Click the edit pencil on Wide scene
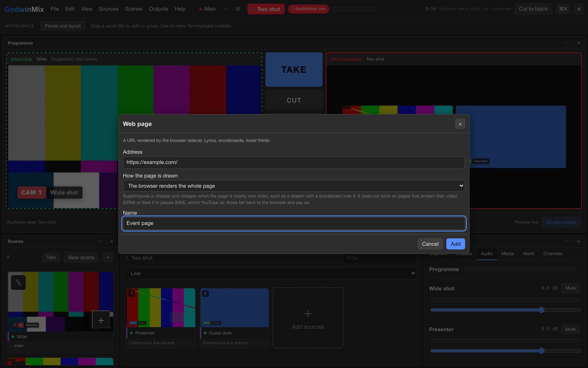 [18, 282]
